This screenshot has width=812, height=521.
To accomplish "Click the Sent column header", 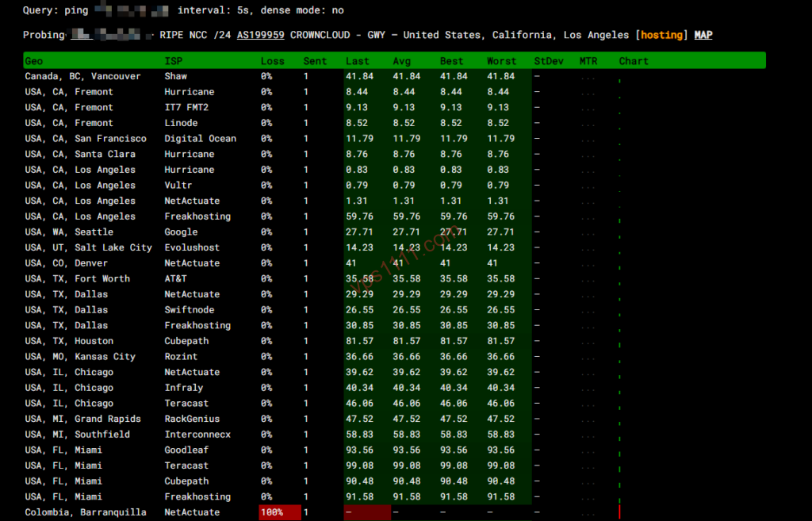I will pyautogui.click(x=315, y=61).
